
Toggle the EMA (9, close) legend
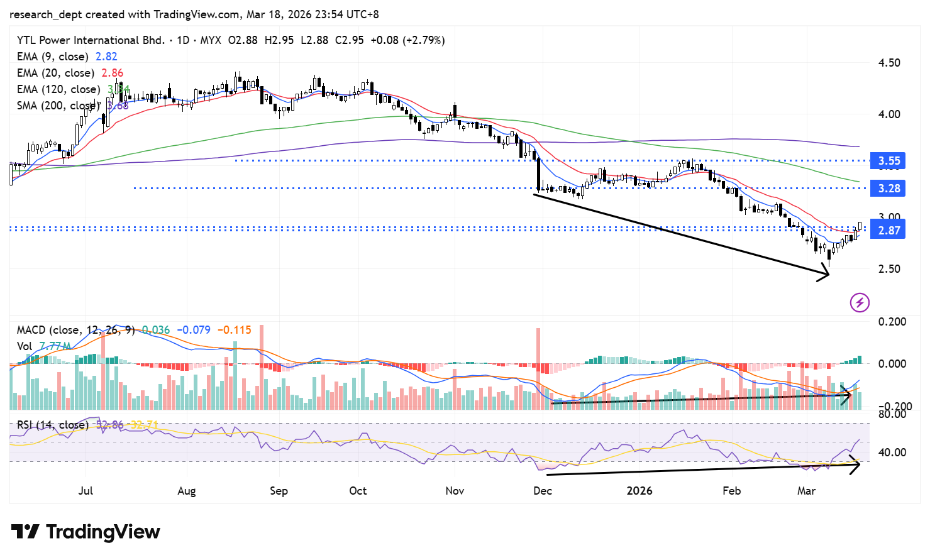coord(53,57)
